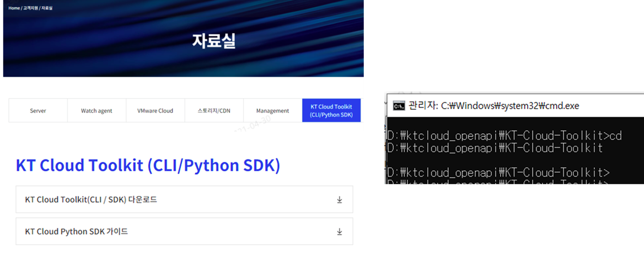Select KT Cloud Toolkit (CLI/Python SDK) tab
The height and width of the screenshot is (273, 644).
[x=331, y=110]
